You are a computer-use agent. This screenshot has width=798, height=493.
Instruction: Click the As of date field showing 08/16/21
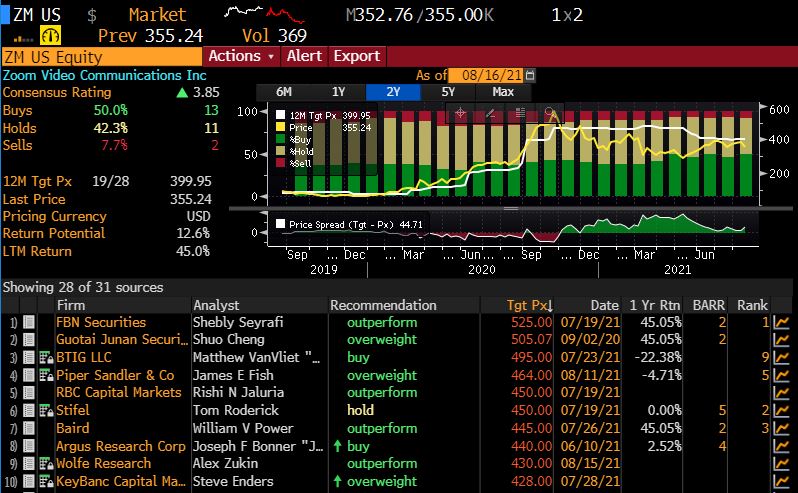point(485,75)
